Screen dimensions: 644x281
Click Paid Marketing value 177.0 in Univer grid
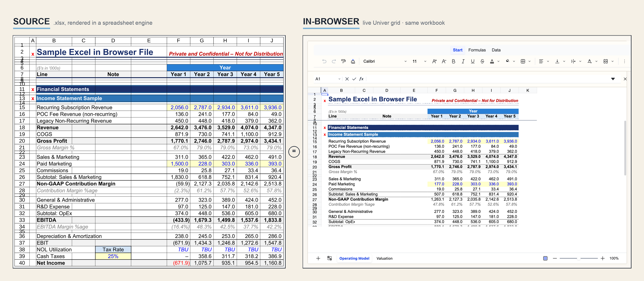(436, 184)
